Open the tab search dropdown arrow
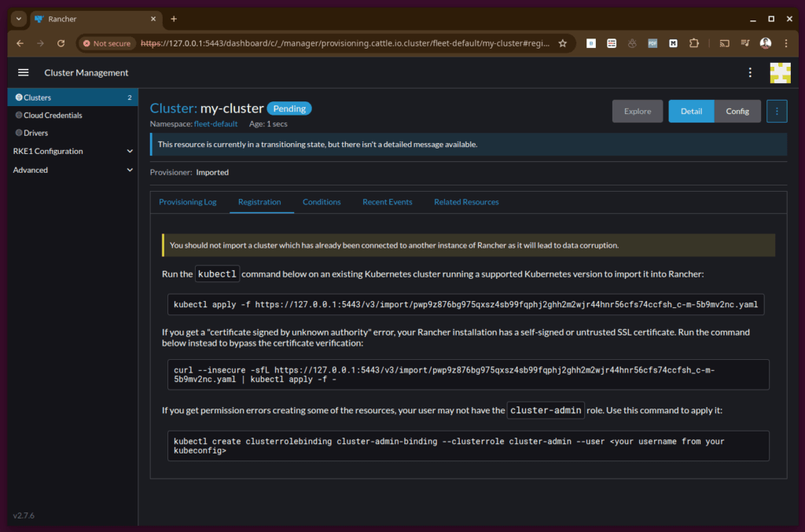The height and width of the screenshot is (532, 805). [x=19, y=19]
